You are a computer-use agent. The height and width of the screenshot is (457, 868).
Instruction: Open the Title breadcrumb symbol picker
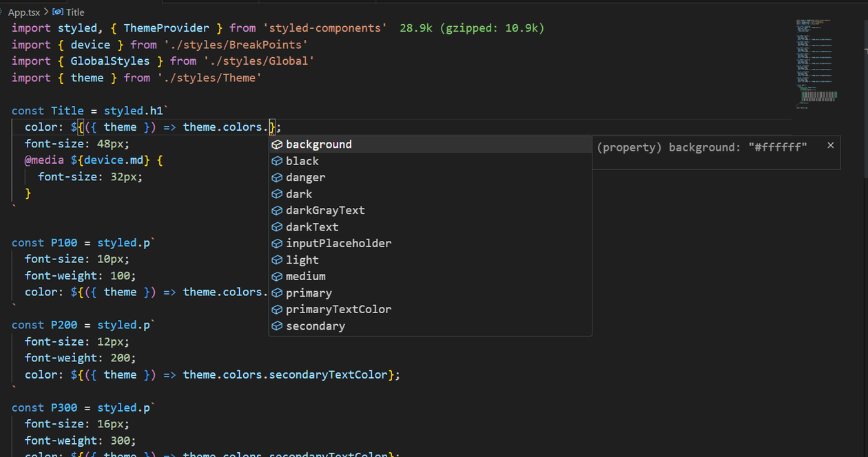pyautogui.click(x=75, y=12)
